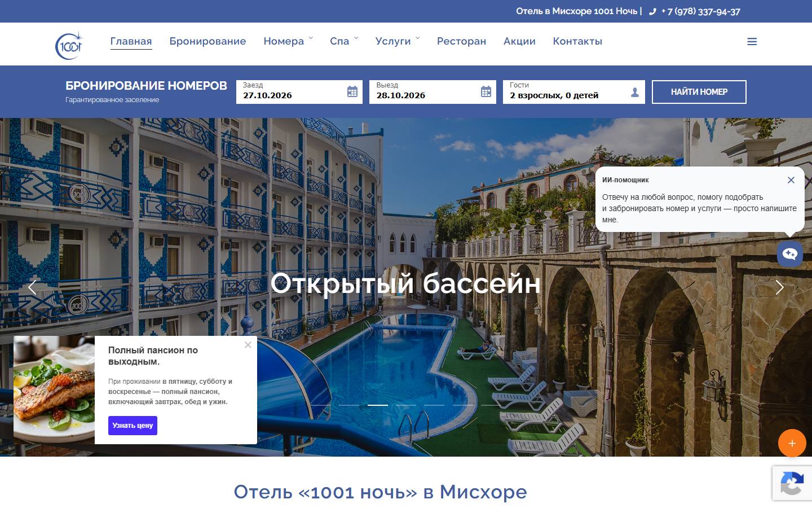Open the calendar icon for Заезд
Image resolution: width=812 pixels, height=508 pixels.
(x=352, y=92)
